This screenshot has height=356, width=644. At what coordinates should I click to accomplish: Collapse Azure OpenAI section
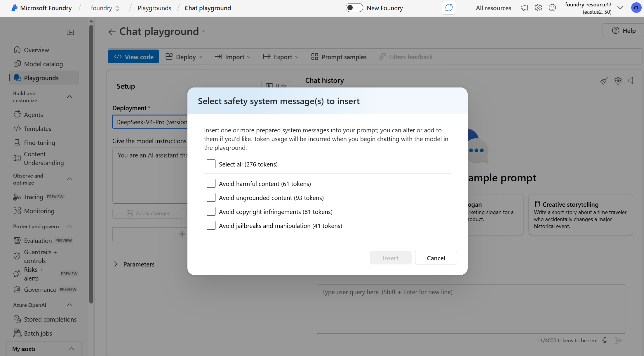pos(69,305)
